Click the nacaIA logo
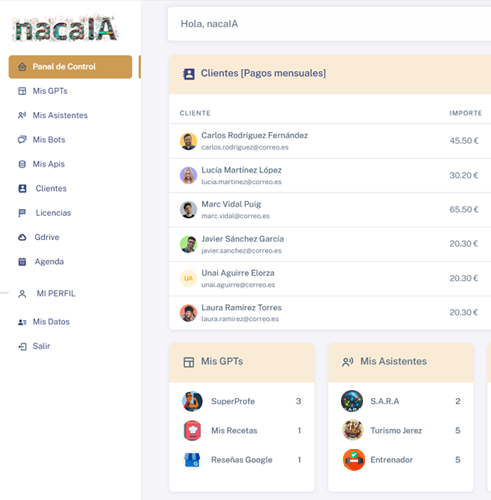Screen dimensions: 491x500 click(x=65, y=29)
